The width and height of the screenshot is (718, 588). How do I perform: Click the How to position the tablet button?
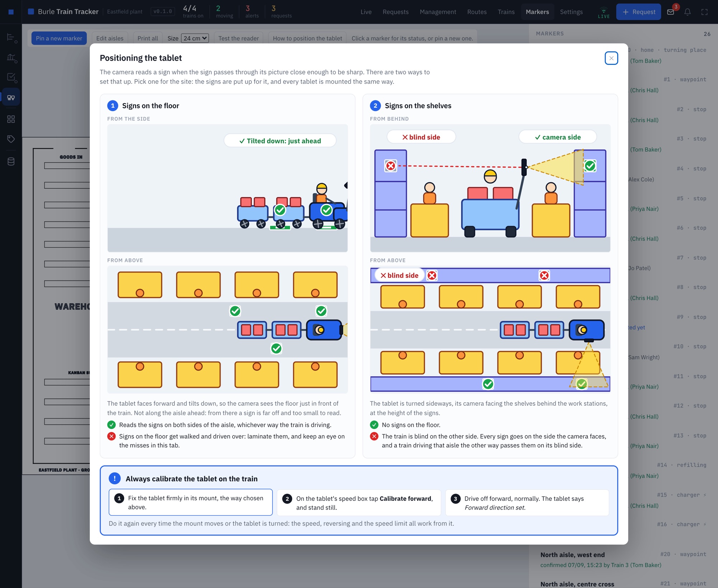(x=307, y=38)
